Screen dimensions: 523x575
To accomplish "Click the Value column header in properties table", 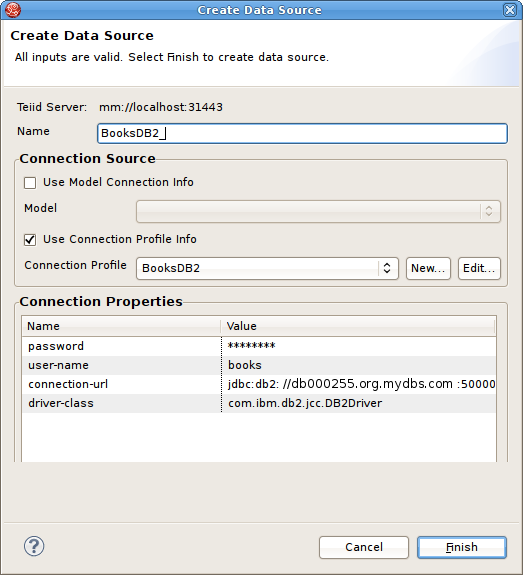I will (358, 326).
